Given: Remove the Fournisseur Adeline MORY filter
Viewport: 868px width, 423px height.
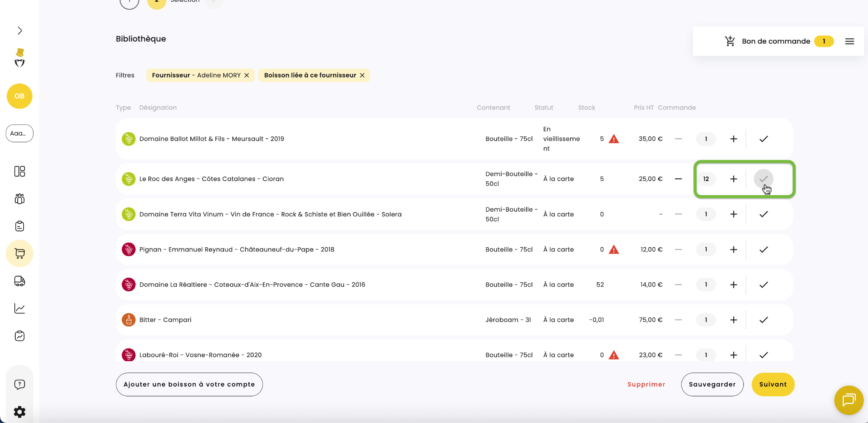Looking at the screenshot, I should click(x=247, y=75).
